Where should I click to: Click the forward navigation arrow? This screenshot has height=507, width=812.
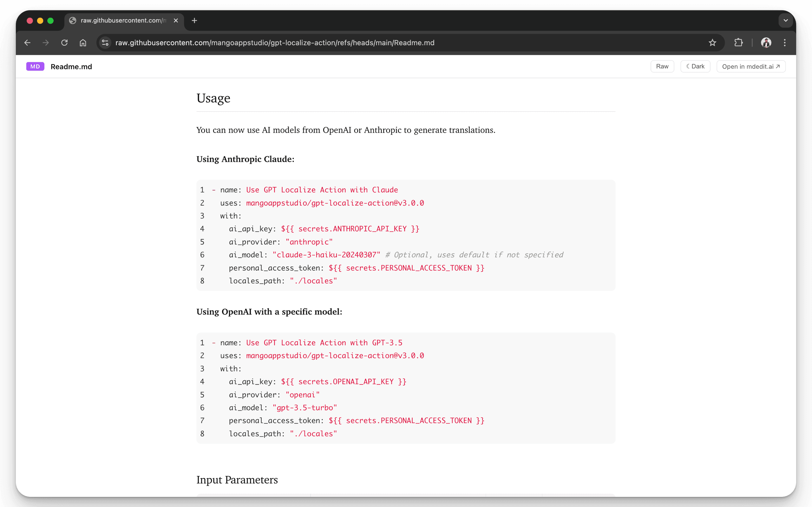[46, 42]
